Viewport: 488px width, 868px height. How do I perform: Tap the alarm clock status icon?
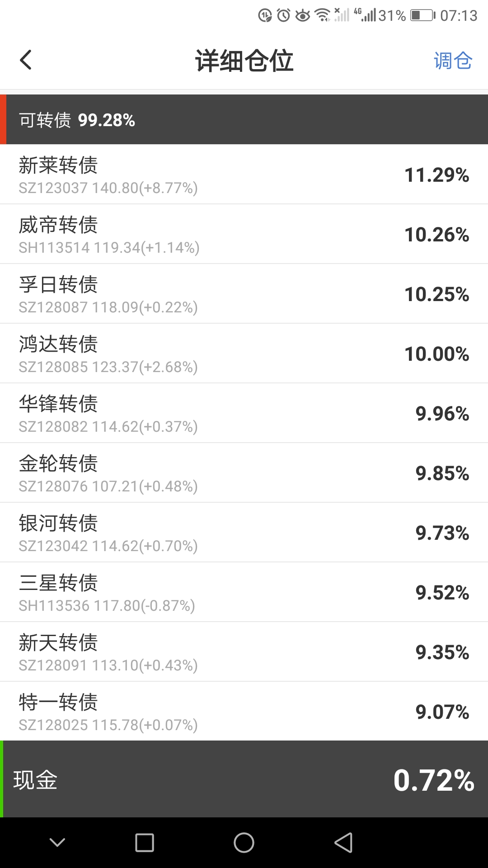283,15
